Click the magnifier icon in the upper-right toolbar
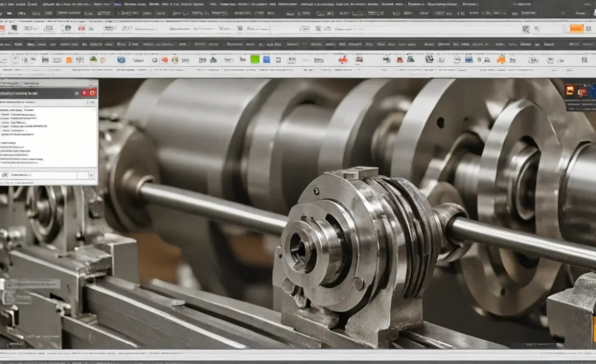 (526, 28)
